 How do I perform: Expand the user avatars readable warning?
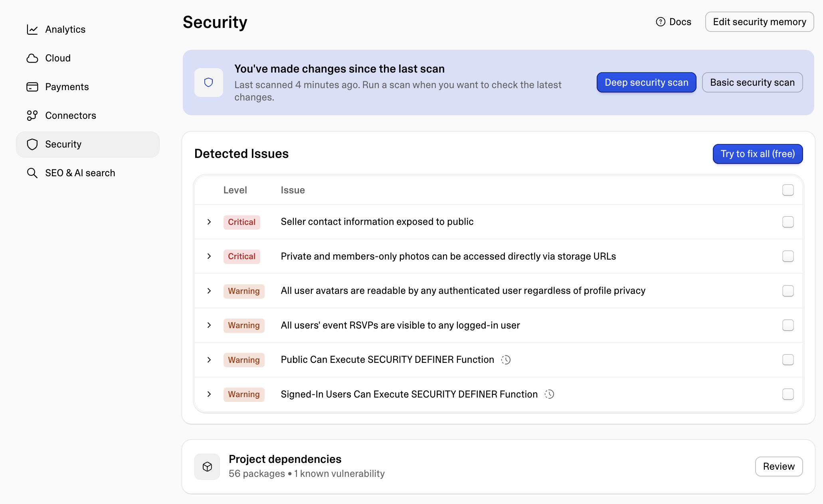coord(209,291)
